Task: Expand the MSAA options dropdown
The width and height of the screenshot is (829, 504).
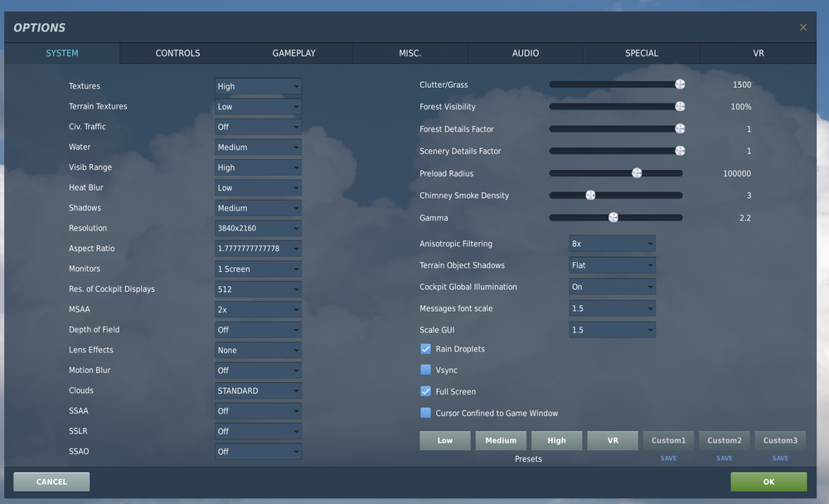Action: [257, 309]
